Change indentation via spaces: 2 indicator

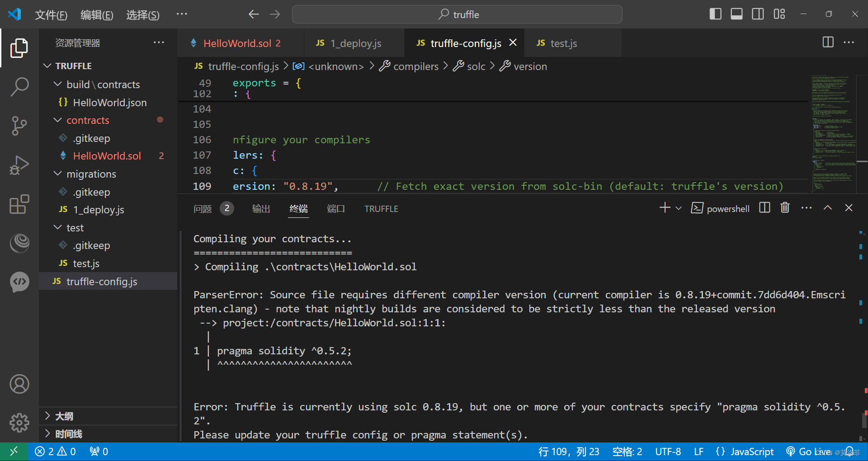[x=627, y=452]
